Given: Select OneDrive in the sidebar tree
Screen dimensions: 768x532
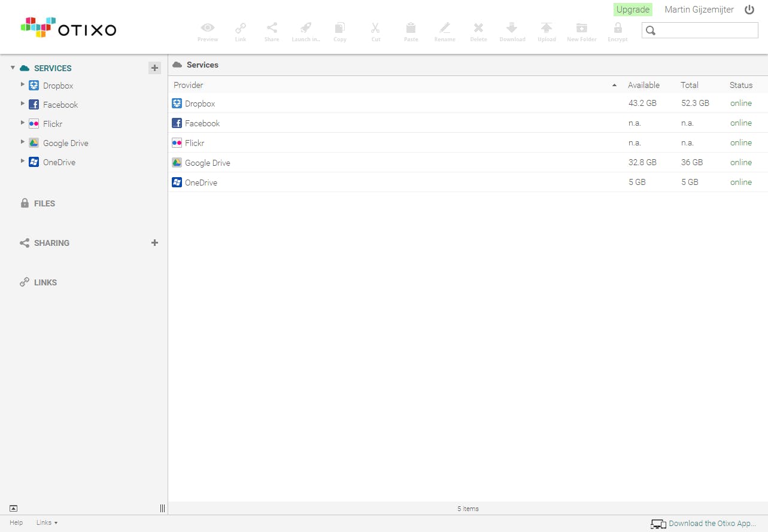Looking at the screenshot, I should pyautogui.click(x=59, y=162).
